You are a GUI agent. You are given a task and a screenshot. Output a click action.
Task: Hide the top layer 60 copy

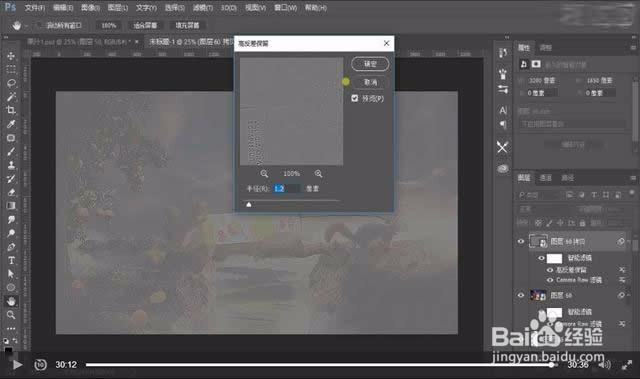[x=521, y=242]
